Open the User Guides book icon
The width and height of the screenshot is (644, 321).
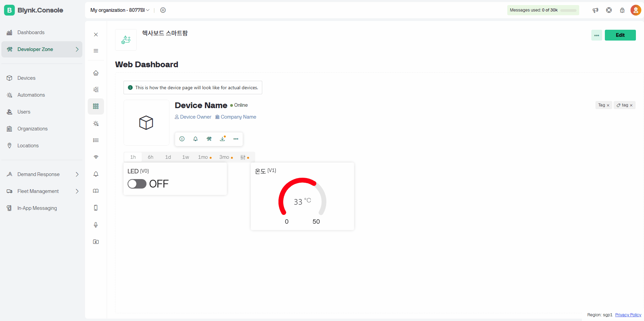[x=96, y=191]
